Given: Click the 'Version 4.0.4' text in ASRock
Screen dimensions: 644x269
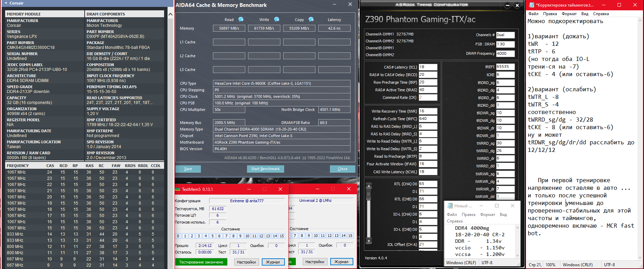Looking at the screenshot, I should click(x=376, y=258).
